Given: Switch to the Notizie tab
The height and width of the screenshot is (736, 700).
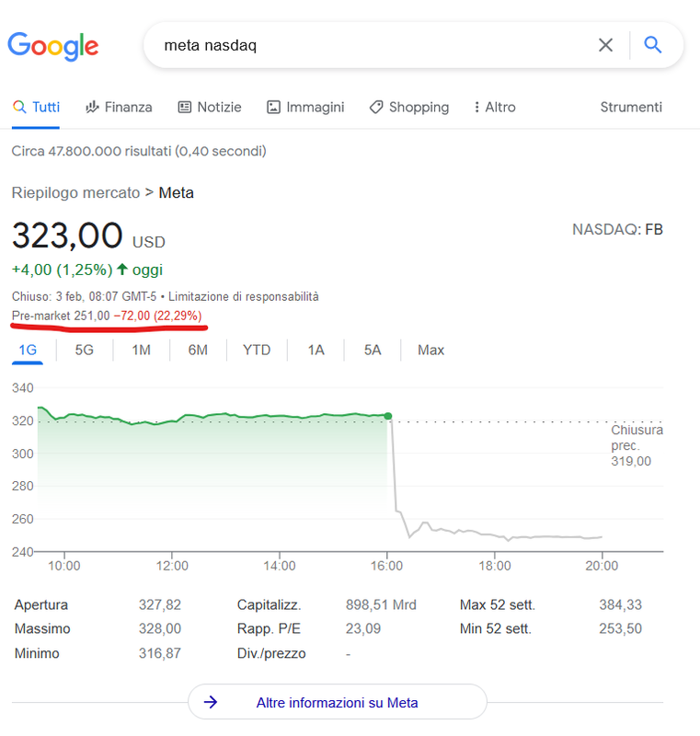Looking at the screenshot, I should click(x=210, y=107).
